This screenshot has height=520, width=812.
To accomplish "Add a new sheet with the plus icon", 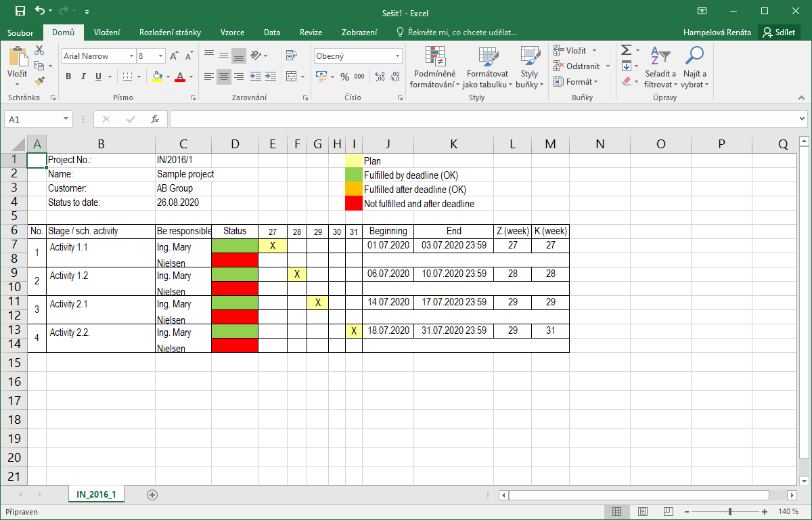I will 152,494.
